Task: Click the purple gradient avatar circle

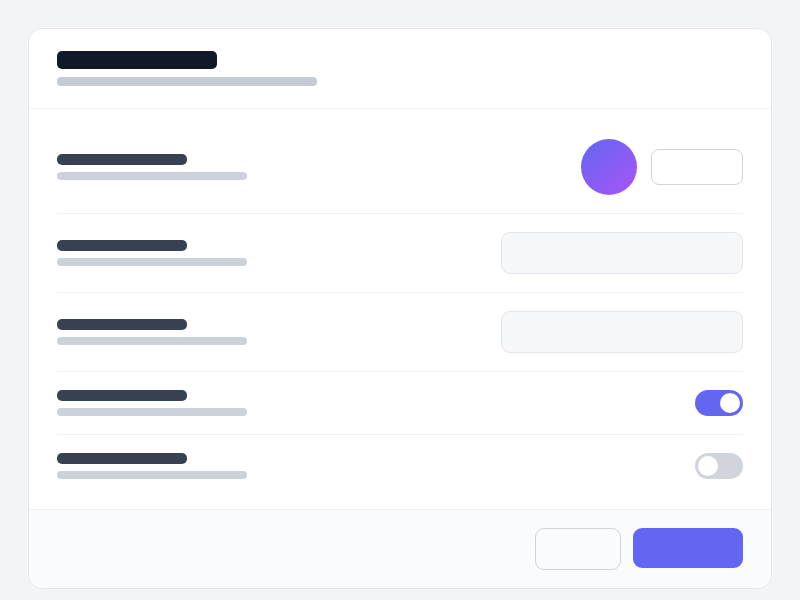Action: pos(609,167)
